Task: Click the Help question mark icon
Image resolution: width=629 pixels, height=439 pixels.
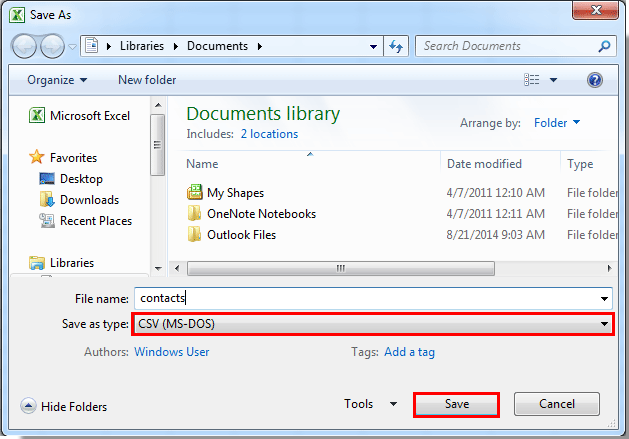Action: [x=594, y=80]
